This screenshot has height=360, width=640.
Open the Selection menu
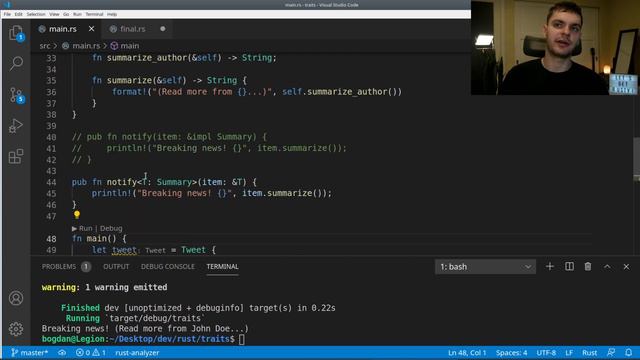[x=36, y=14]
